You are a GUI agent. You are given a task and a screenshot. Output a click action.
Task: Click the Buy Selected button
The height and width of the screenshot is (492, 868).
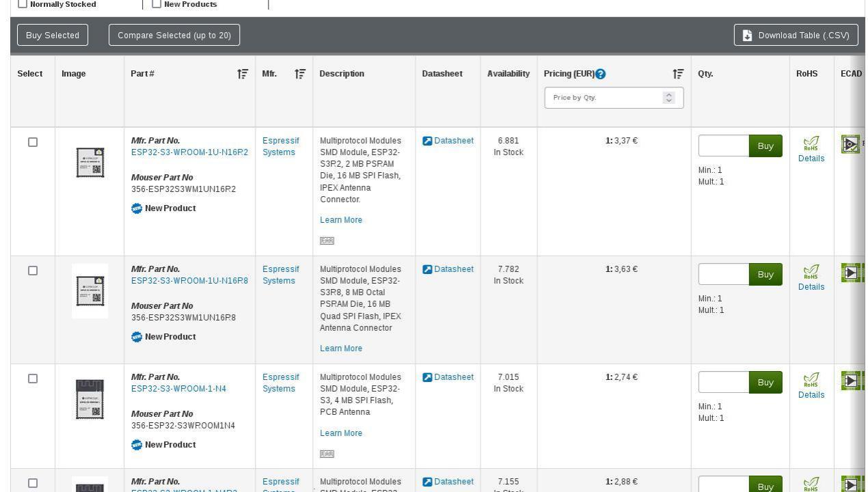pyautogui.click(x=53, y=36)
